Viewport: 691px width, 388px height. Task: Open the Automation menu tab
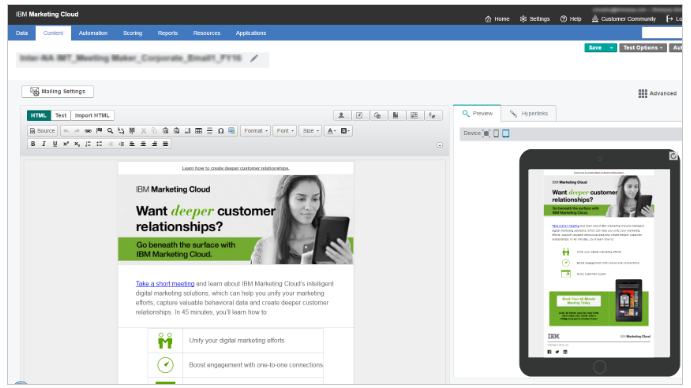pyautogui.click(x=93, y=33)
